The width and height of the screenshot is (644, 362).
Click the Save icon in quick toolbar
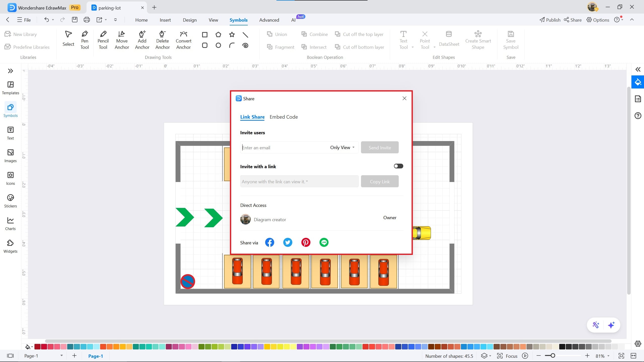tap(74, 20)
